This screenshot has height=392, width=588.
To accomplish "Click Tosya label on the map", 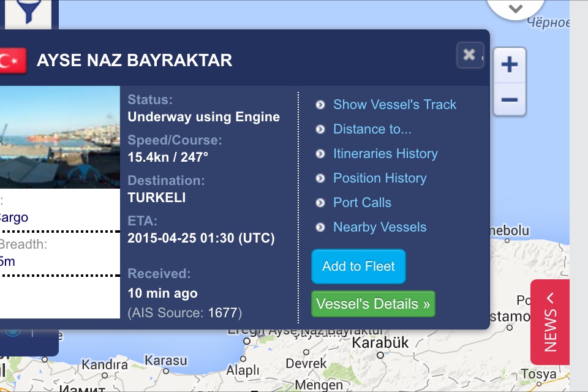I will [x=538, y=374].
